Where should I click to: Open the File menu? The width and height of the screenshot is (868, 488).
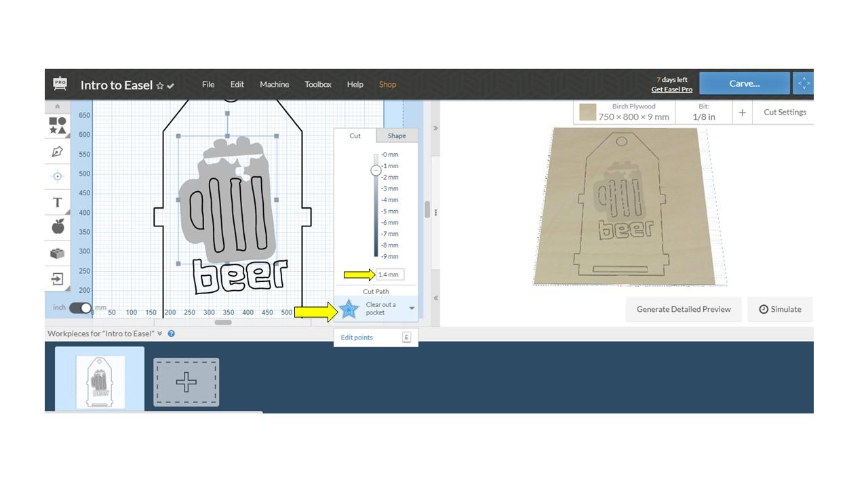pyautogui.click(x=208, y=85)
